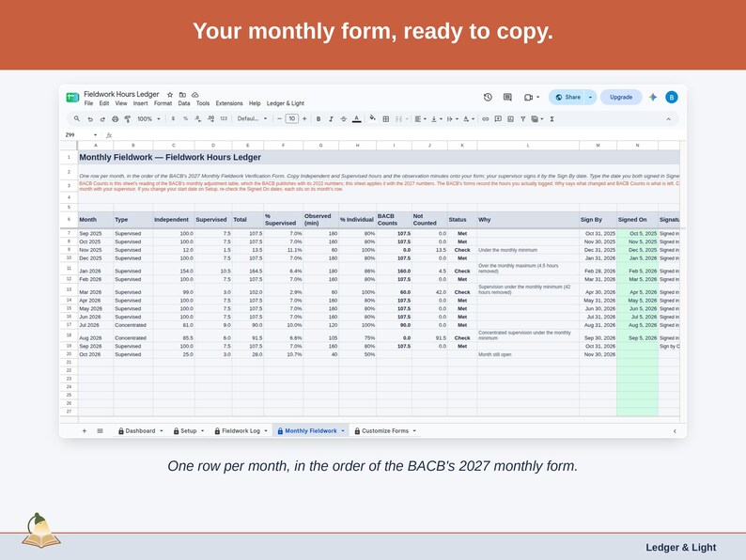746x560 pixels.
Task: Click the Undo arrow icon
Action: coord(90,119)
